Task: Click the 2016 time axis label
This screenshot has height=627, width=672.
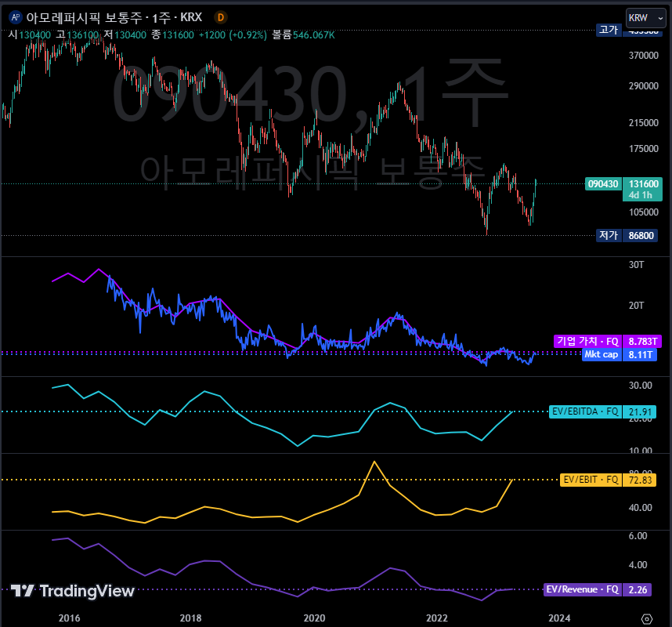Action: pyautogui.click(x=69, y=618)
